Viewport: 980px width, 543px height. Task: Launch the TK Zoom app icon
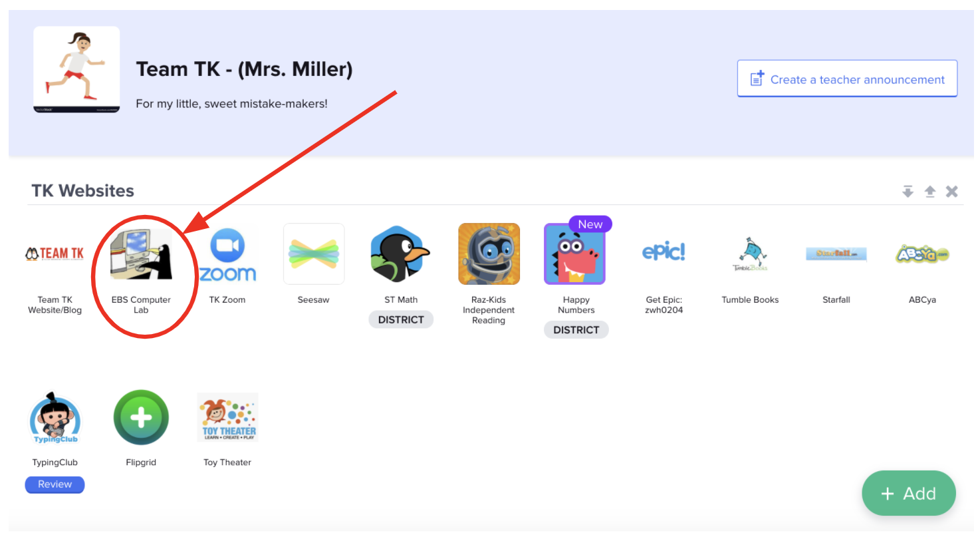click(x=227, y=254)
